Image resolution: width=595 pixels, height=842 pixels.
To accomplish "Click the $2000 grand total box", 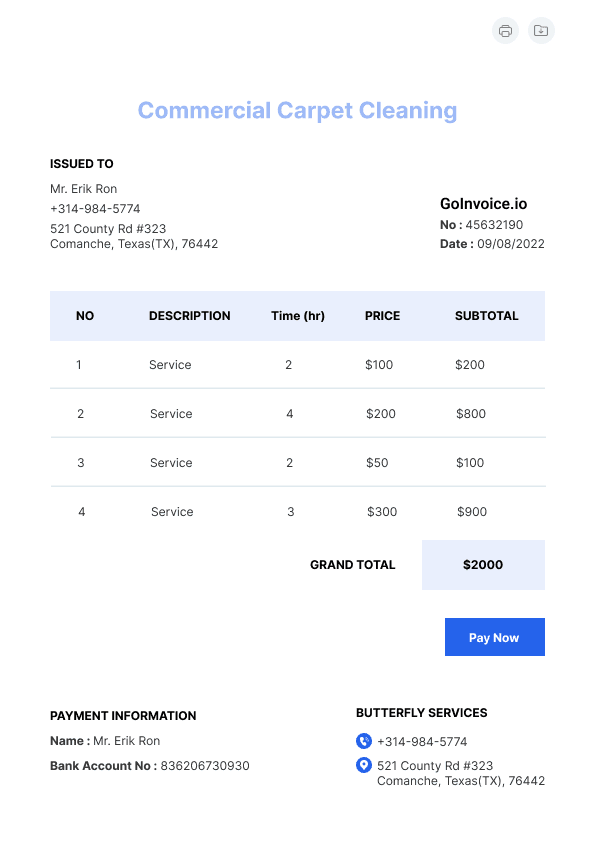I will (483, 565).
